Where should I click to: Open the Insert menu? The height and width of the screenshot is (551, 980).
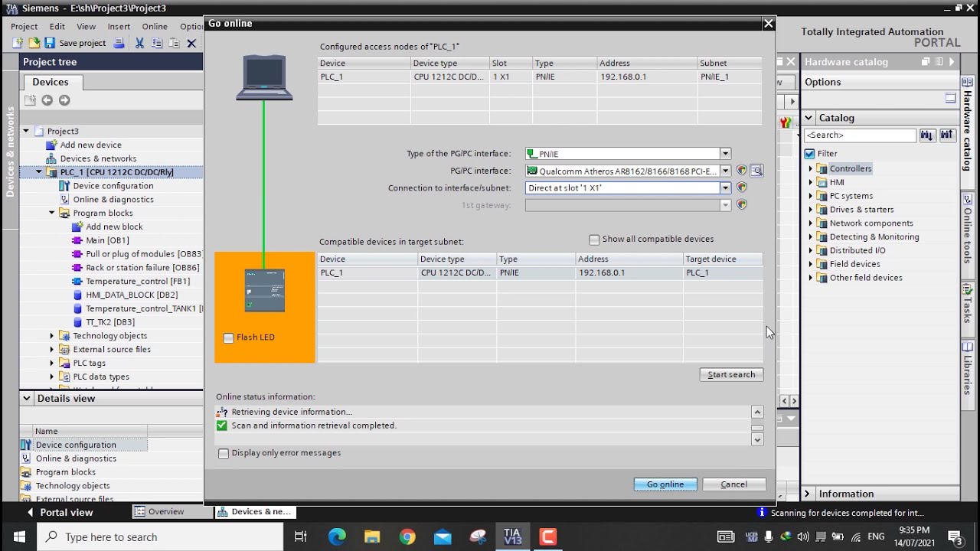click(119, 26)
